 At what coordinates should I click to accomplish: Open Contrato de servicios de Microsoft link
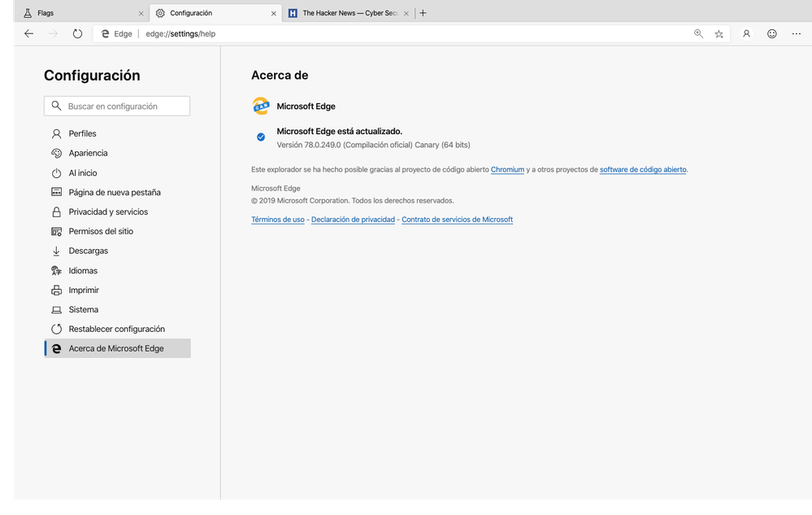[x=458, y=220]
